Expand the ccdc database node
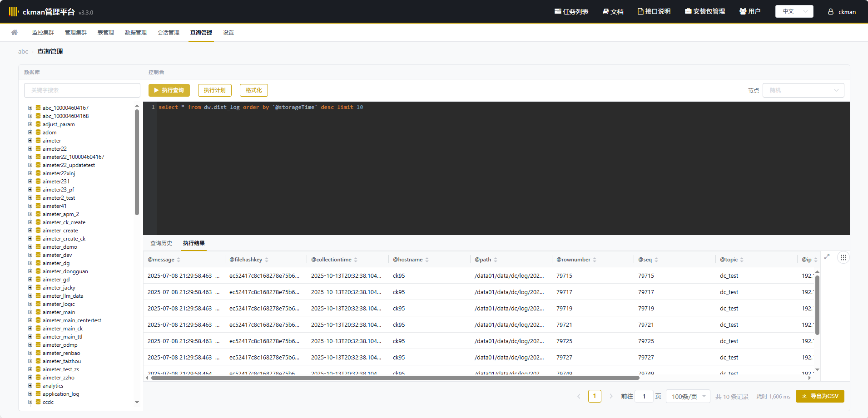This screenshot has width=868, height=418. [30, 402]
